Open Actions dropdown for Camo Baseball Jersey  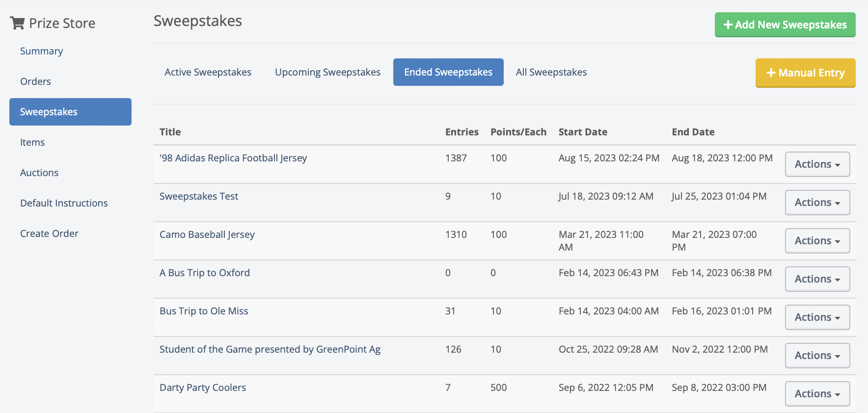(x=817, y=241)
